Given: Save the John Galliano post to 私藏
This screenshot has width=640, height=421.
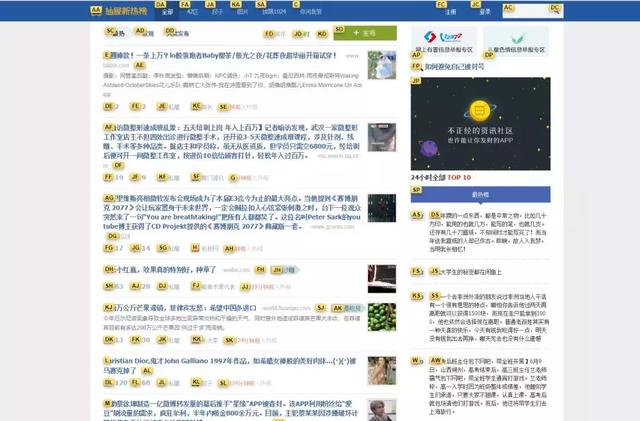Looking at the screenshot, I should (x=169, y=383).
